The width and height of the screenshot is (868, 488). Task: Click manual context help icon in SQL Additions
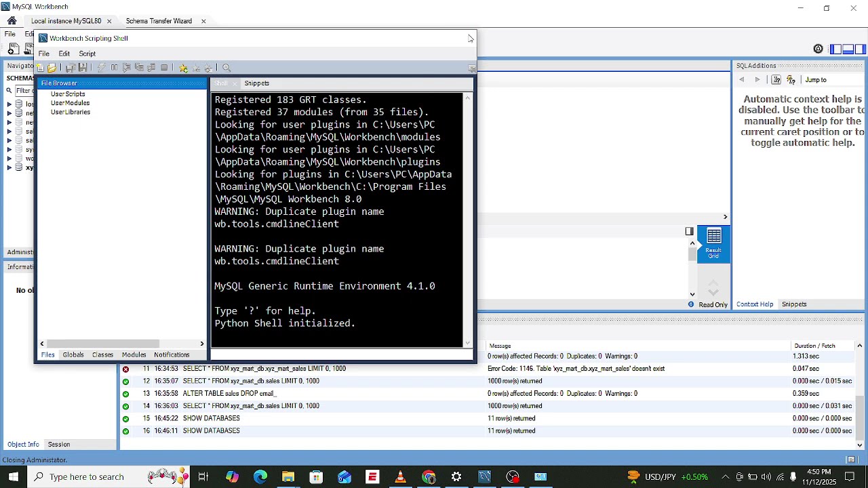click(776, 80)
